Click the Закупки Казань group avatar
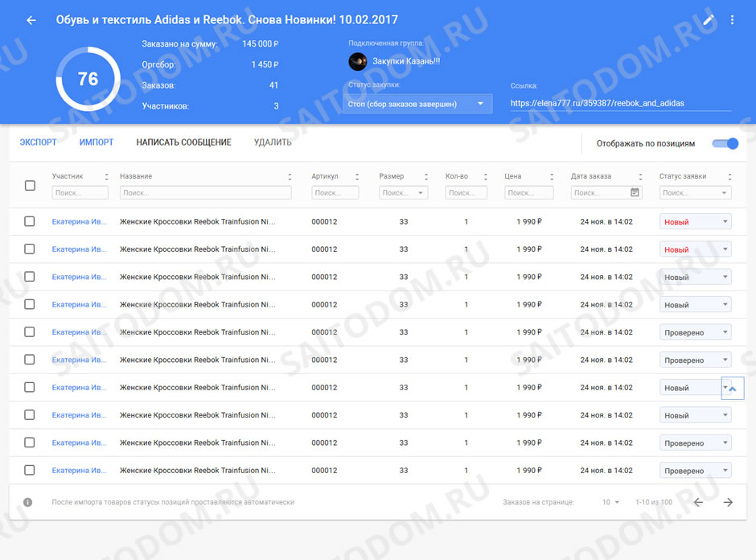 coord(358,61)
